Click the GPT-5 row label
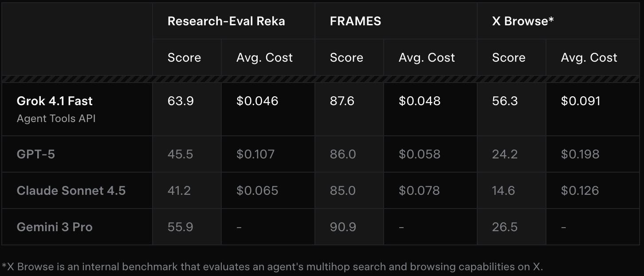The width and height of the screenshot is (644, 276). (35, 154)
